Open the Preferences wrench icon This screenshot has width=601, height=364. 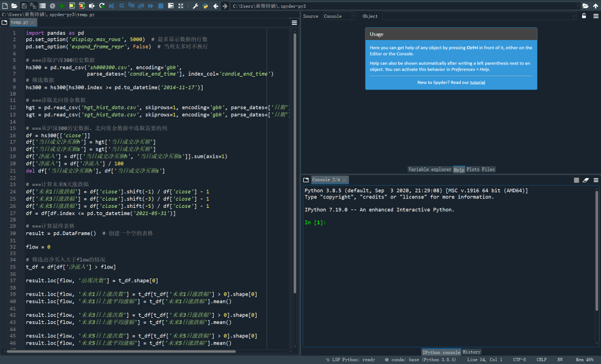coord(195,6)
